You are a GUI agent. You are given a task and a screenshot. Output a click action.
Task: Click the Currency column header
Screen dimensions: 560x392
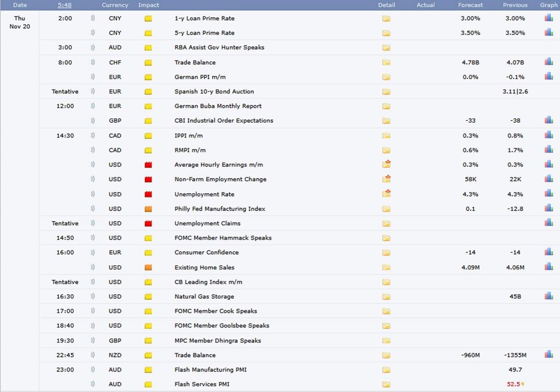click(115, 5)
